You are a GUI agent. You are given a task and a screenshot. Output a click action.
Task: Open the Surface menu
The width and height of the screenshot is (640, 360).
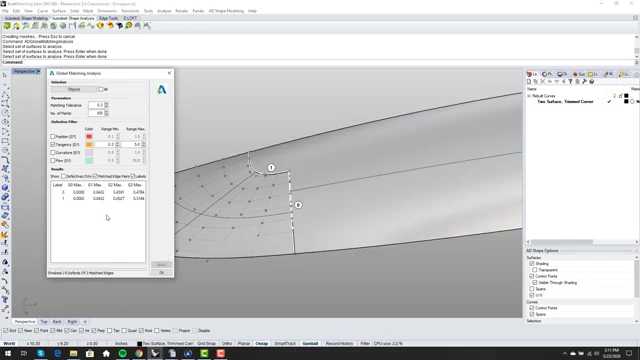point(59,11)
